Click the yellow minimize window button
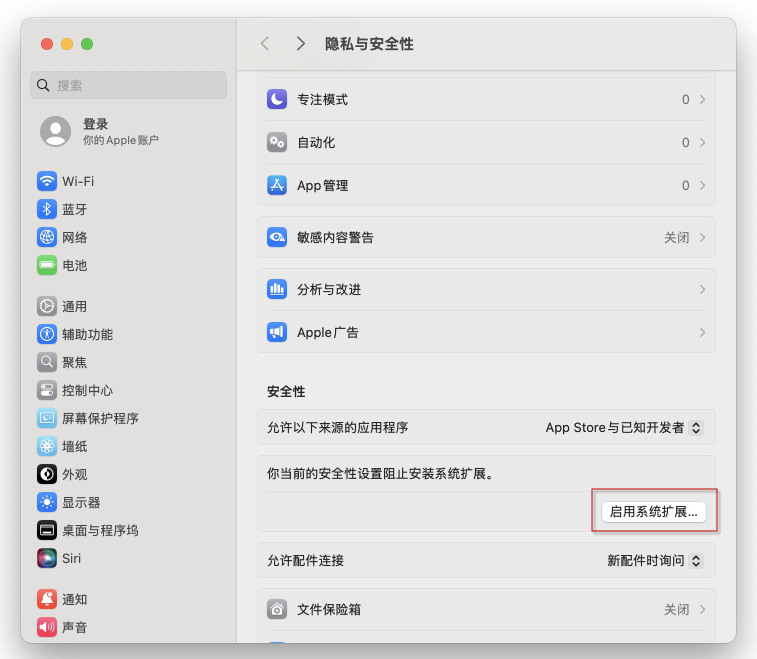 [67, 44]
